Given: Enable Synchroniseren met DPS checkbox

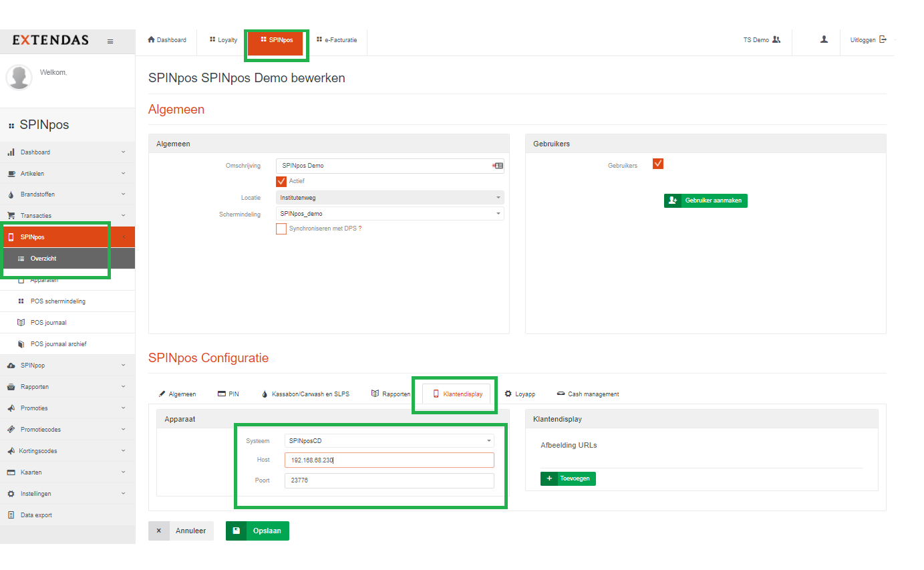Looking at the screenshot, I should pos(281,229).
